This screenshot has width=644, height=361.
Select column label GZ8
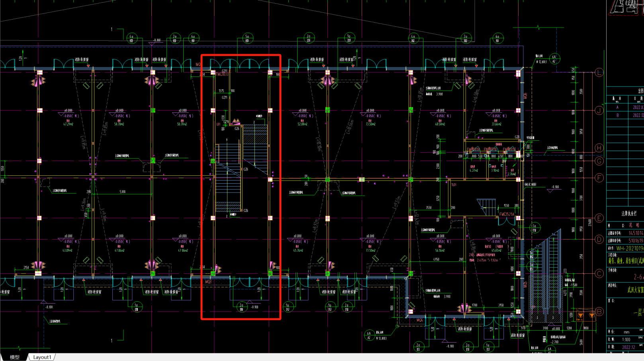[517, 137]
